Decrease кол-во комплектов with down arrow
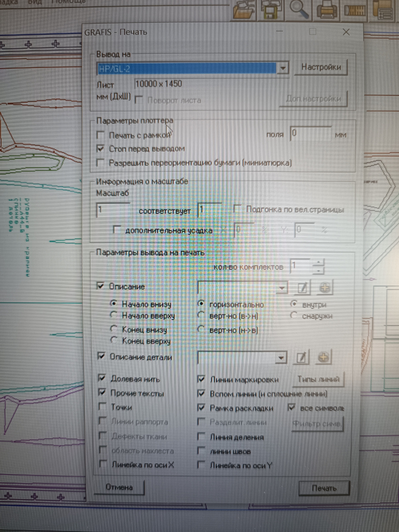399x532 pixels. [318, 270]
